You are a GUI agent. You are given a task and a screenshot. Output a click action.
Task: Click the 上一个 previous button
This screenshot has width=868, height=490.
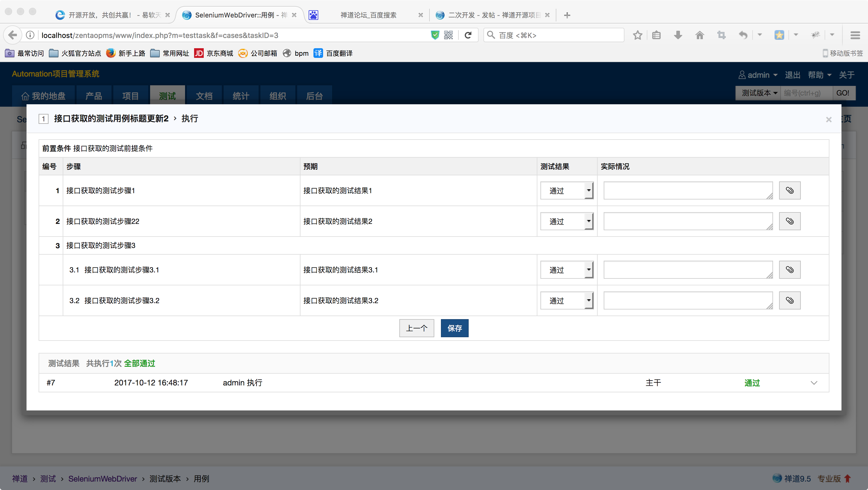click(x=417, y=328)
